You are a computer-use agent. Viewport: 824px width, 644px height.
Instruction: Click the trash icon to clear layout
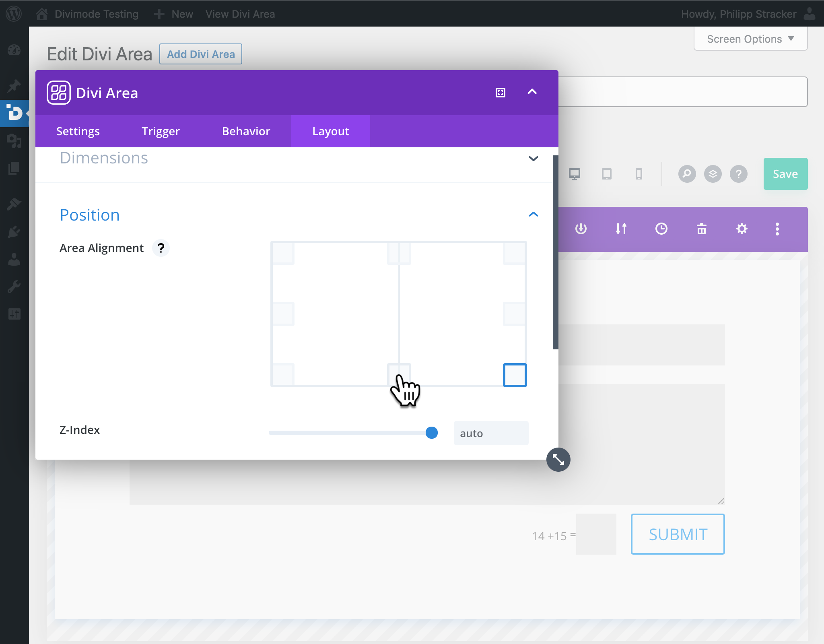tap(702, 229)
